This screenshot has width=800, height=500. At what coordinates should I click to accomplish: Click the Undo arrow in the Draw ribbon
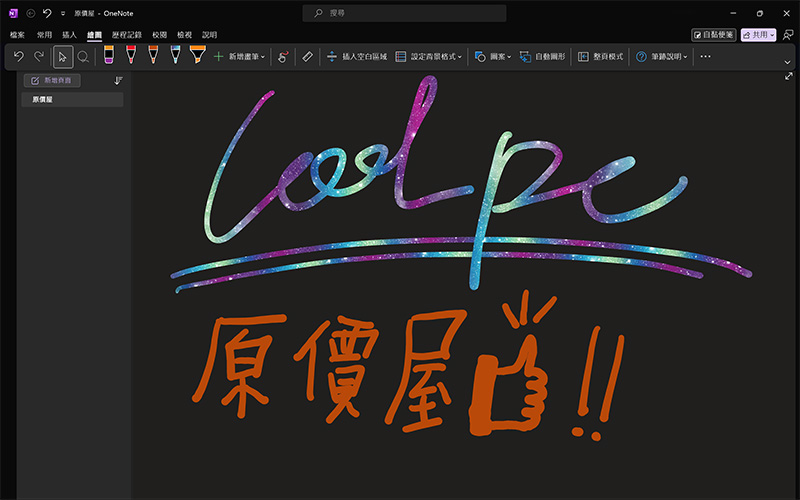[x=19, y=56]
